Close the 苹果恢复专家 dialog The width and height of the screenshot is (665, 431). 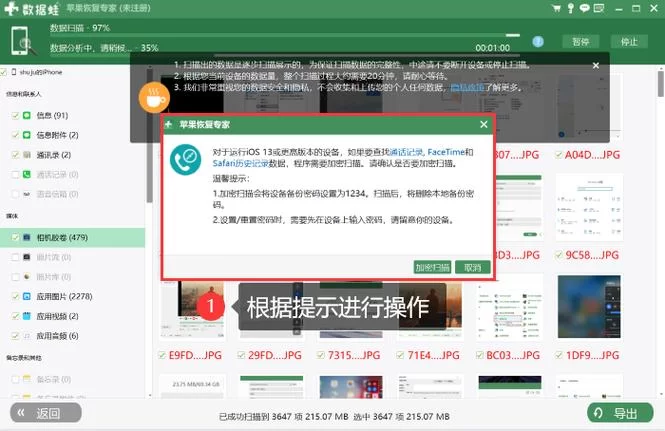click(x=483, y=124)
